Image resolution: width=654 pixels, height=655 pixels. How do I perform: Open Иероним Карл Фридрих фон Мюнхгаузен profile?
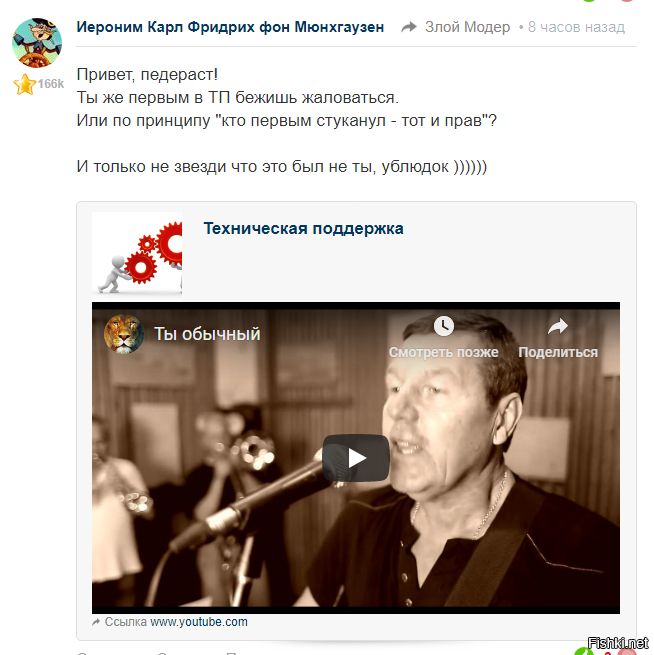click(230, 27)
